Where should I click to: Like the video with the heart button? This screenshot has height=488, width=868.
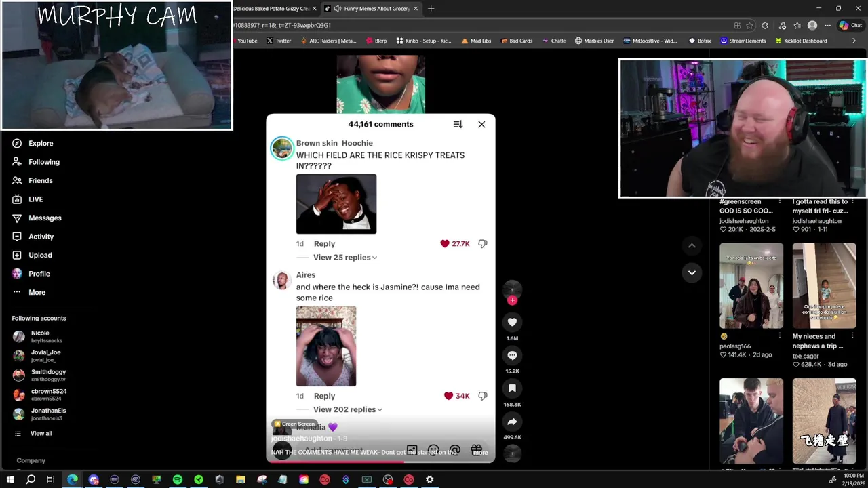[x=512, y=322]
